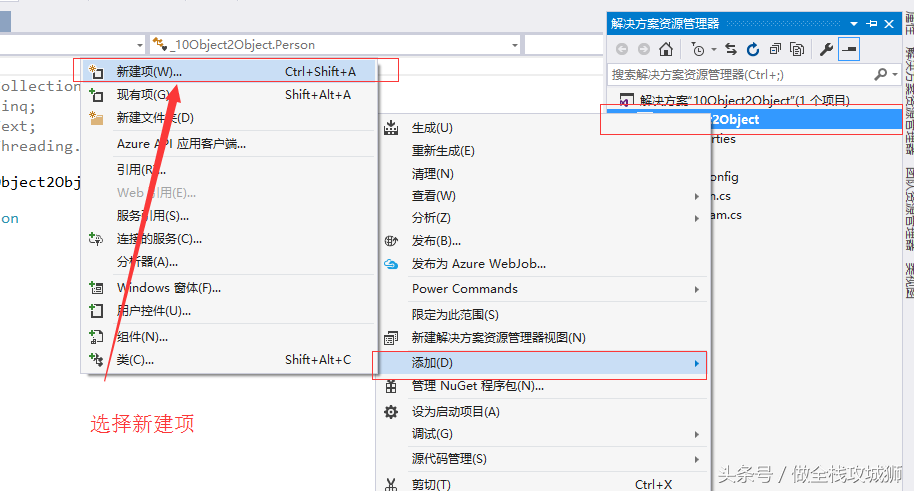The image size is (914, 491).
Task: Click the Back arrow in Solution Explorer toolbar
Action: 622,50
